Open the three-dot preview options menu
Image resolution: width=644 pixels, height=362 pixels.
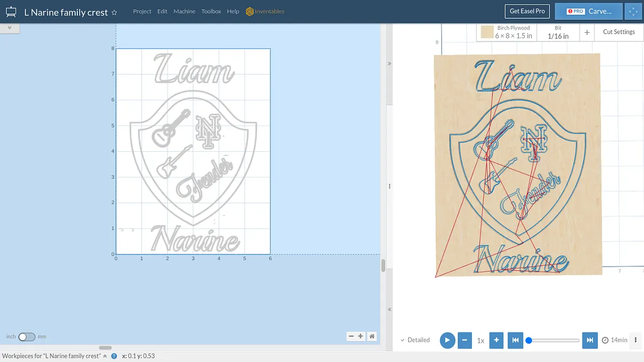[635, 340]
